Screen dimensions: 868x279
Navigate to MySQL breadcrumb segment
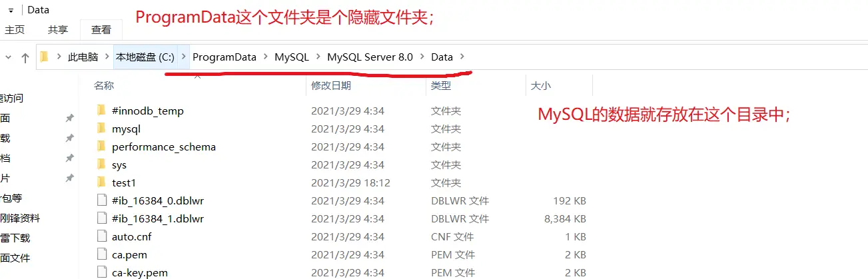[x=292, y=57]
